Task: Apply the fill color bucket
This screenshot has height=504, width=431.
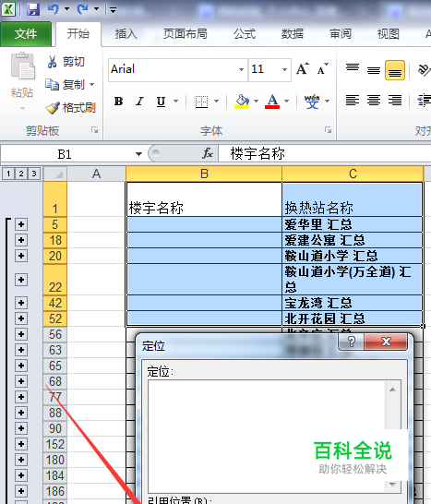Action: [x=242, y=102]
